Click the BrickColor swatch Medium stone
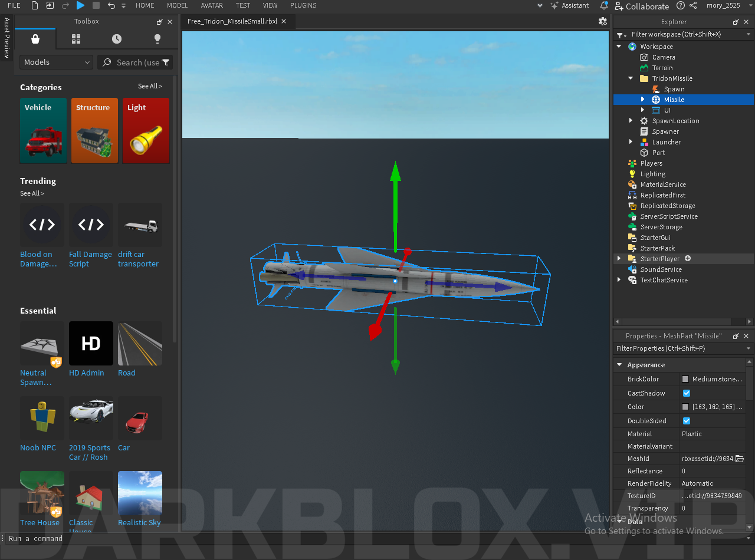The height and width of the screenshot is (560, 755). point(685,379)
